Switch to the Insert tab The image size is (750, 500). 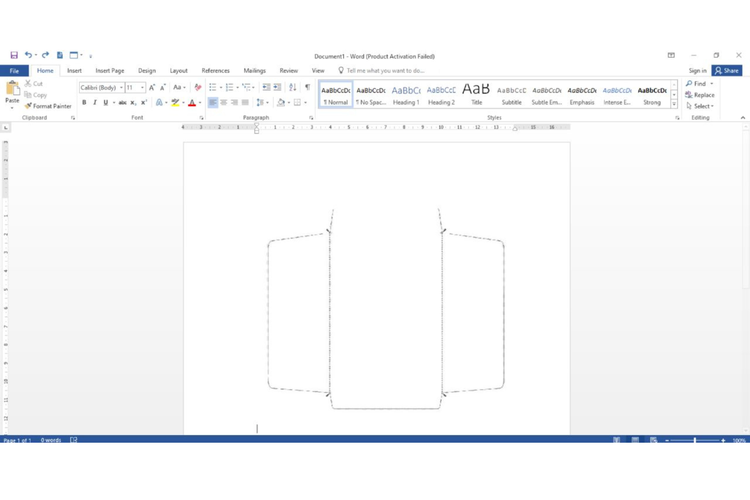[74, 71]
